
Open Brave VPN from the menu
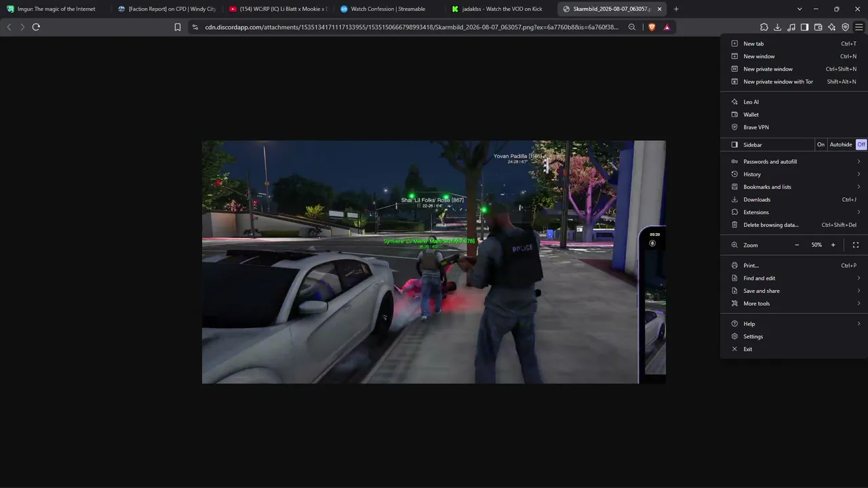click(x=794, y=127)
